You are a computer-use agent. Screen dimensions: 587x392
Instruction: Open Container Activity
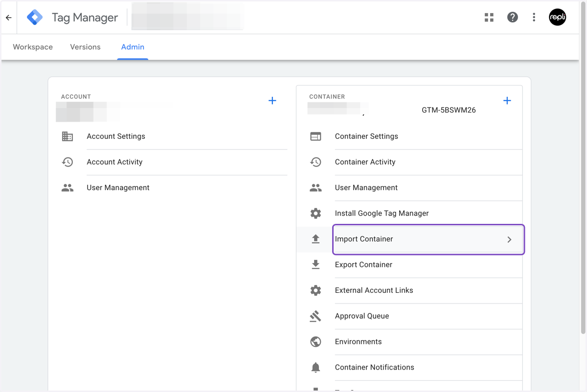click(365, 162)
